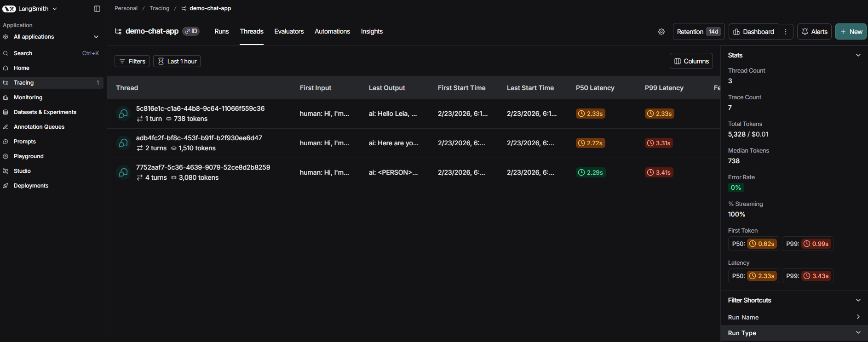Click the P50 latency badge 2.29s

[591, 172]
